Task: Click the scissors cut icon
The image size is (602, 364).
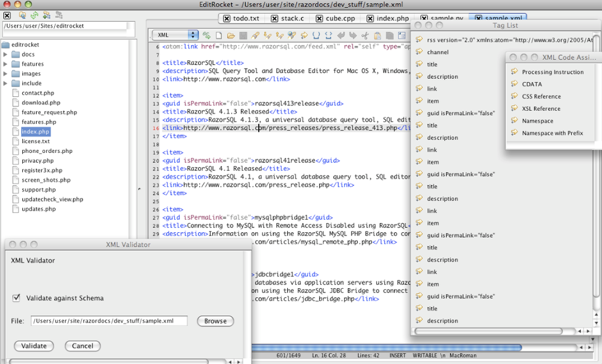Action: (x=365, y=35)
